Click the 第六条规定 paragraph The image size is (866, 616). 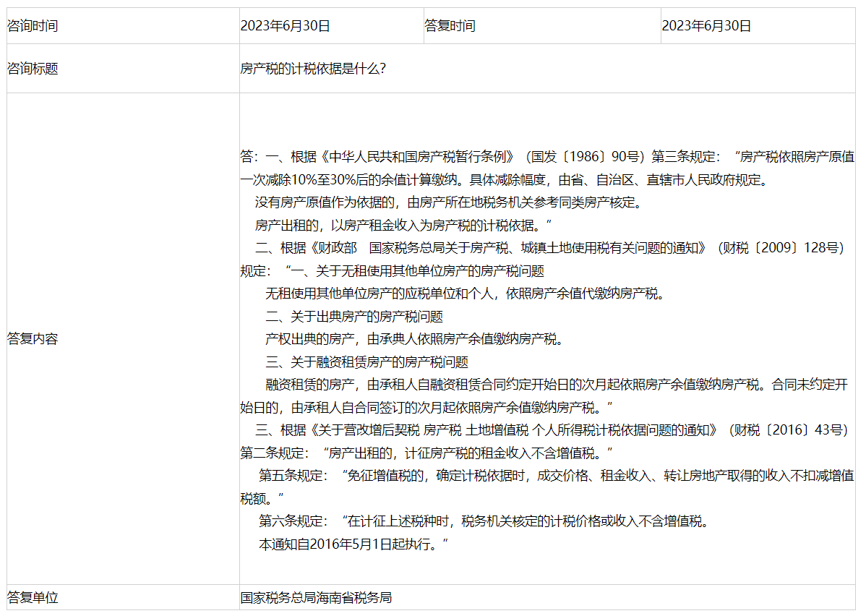click(x=484, y=521)
